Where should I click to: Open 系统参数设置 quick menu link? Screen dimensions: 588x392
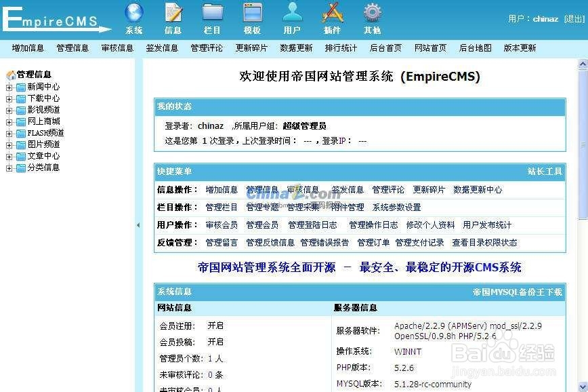click(396, 208)
